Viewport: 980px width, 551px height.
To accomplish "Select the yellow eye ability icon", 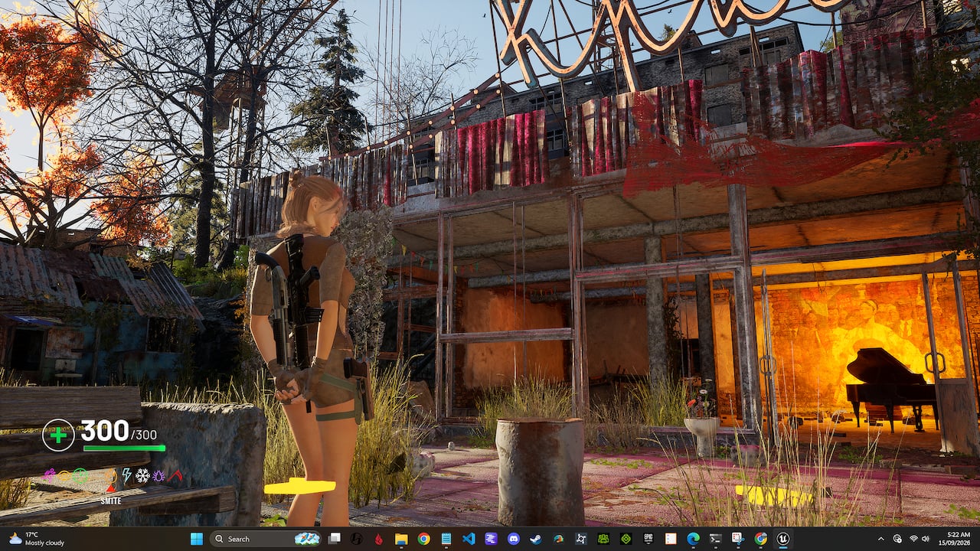I will tap(64, 475).
